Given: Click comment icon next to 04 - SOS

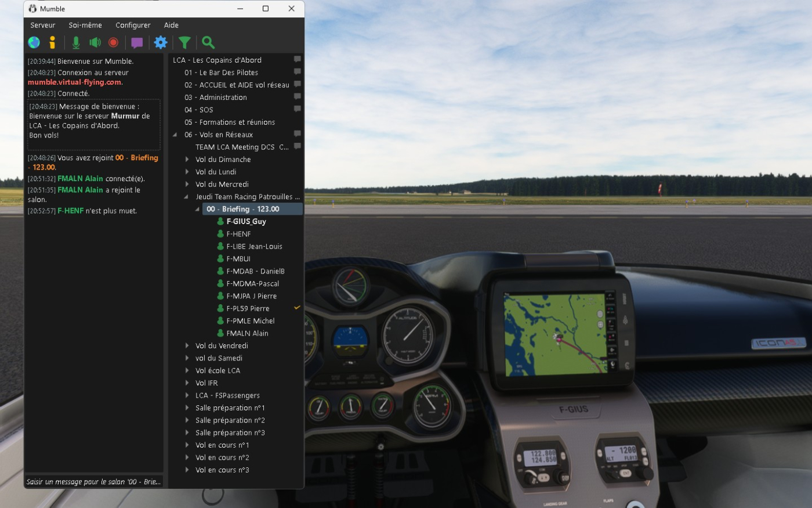Looking at the screenshot, I should pos(297,109).
